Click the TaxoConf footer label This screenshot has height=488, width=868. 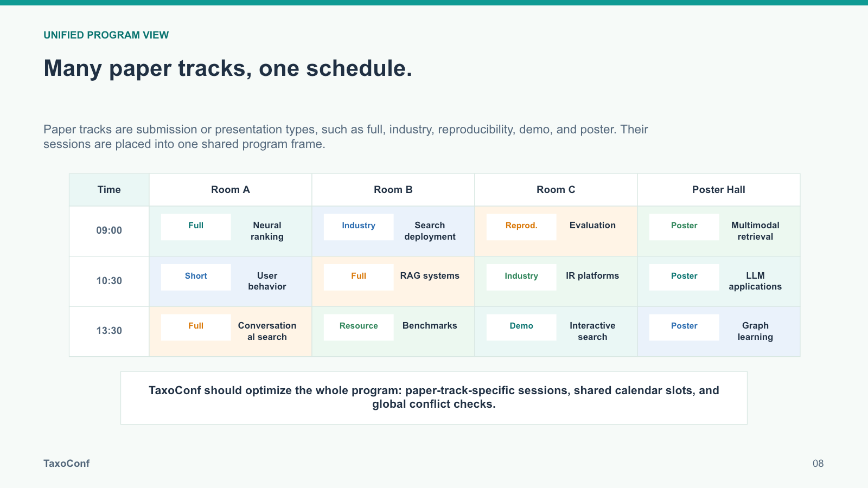tap(67, 464)
